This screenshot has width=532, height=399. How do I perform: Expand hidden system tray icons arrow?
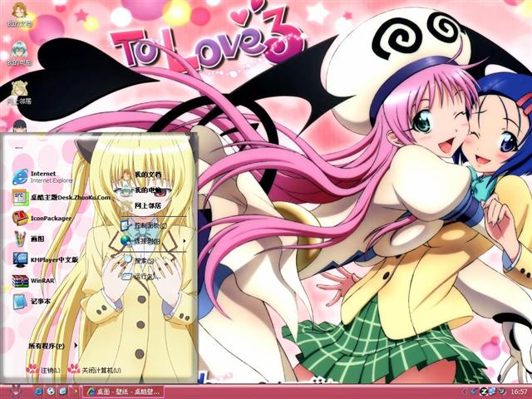tap(465, 392)
